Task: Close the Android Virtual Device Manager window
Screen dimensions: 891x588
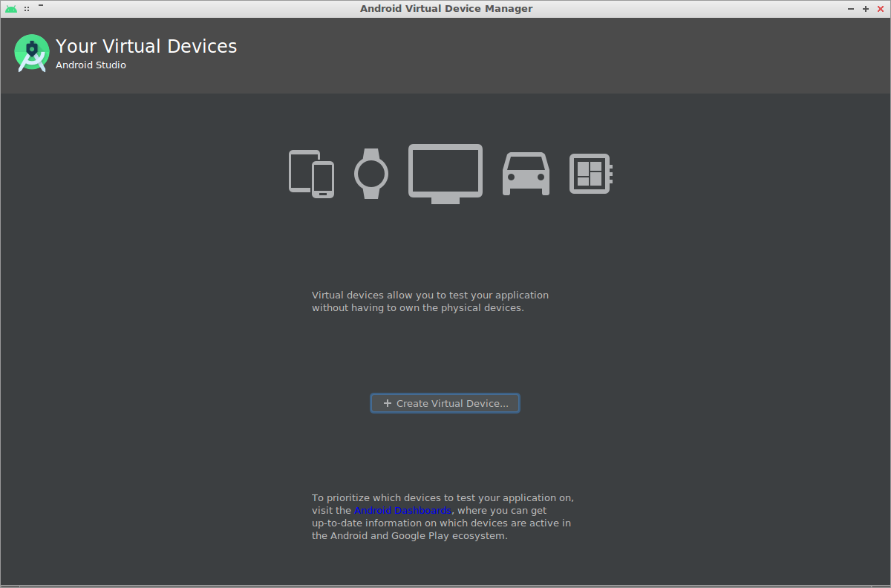Action: point(881,9)
